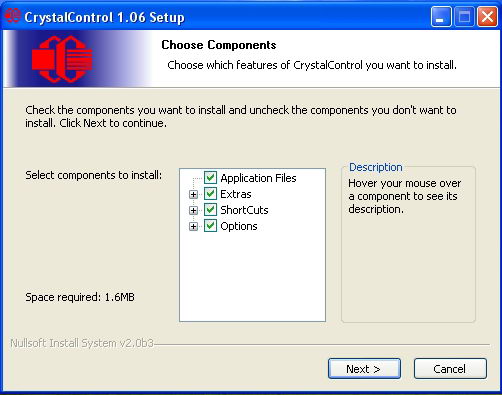Select the Options item label
This screenshot has width=502, height=395.
(239, 226)
